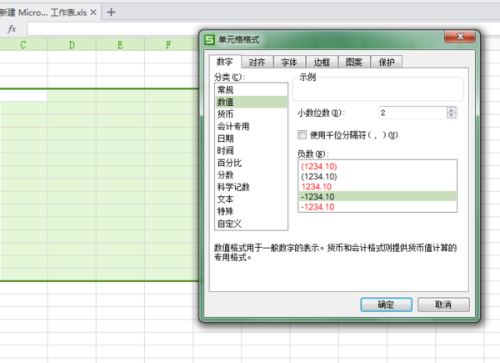Open the 保护 tab

[x=386, y=62]
